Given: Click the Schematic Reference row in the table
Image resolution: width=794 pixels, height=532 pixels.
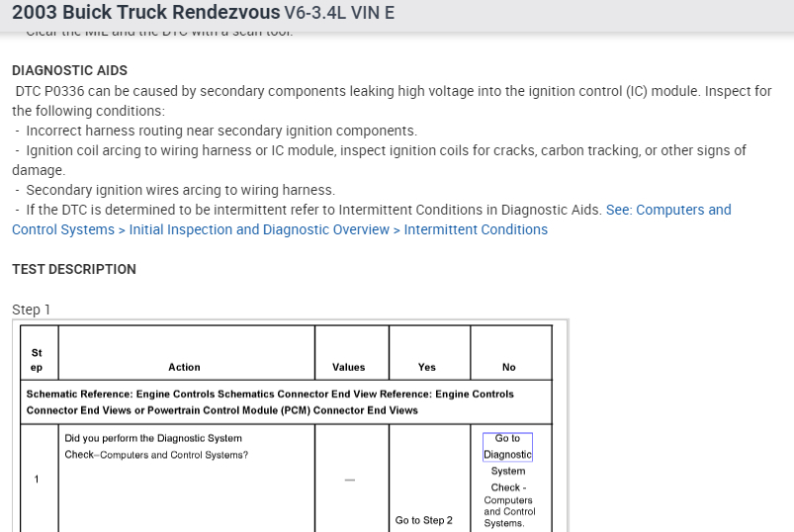Looking at the screenshot, I should coord(270,401).
